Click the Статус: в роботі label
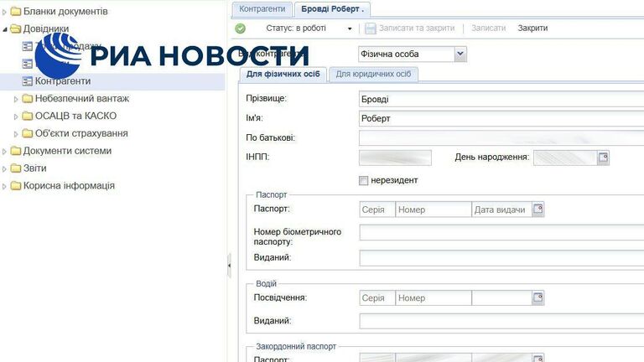The height and width of the screenshot is (362, 644). pos(296,28)
